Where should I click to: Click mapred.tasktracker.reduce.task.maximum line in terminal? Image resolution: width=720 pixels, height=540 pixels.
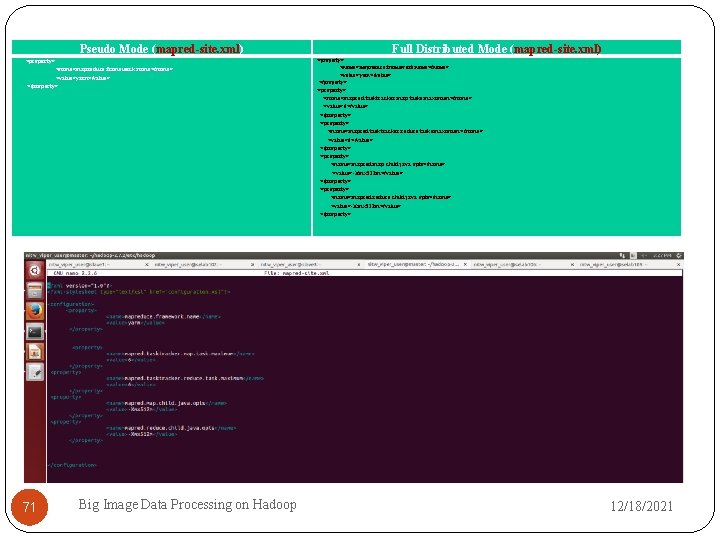(x=185, y=378)
